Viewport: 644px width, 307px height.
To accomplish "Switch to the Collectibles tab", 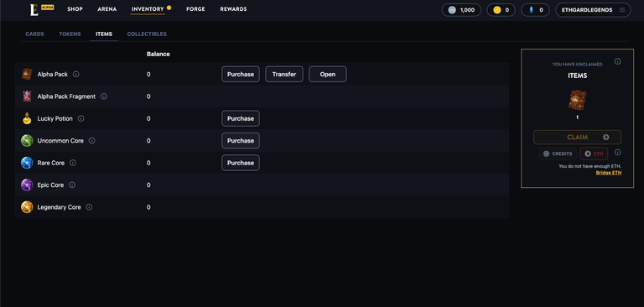I will point(147,34).
